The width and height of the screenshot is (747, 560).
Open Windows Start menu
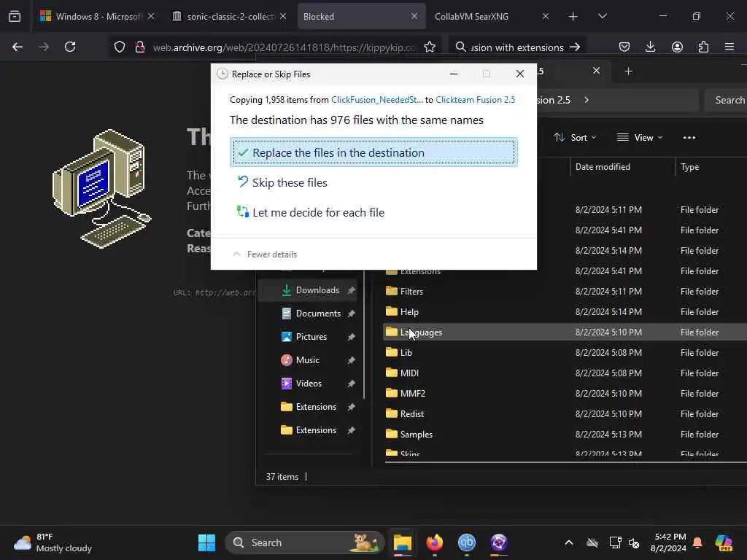pyautogui.click(x=206, y=542)
